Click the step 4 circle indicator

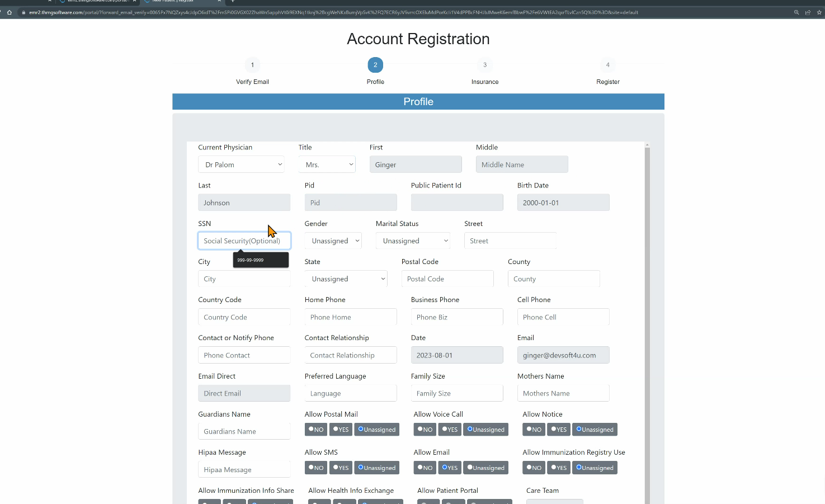(608, 65)
